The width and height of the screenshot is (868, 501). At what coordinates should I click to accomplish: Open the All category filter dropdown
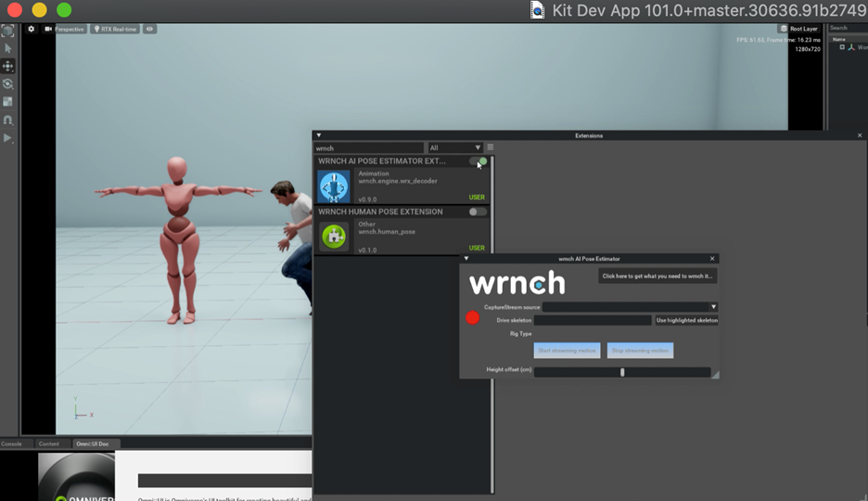pyautogui.click(x=454, y=148)
